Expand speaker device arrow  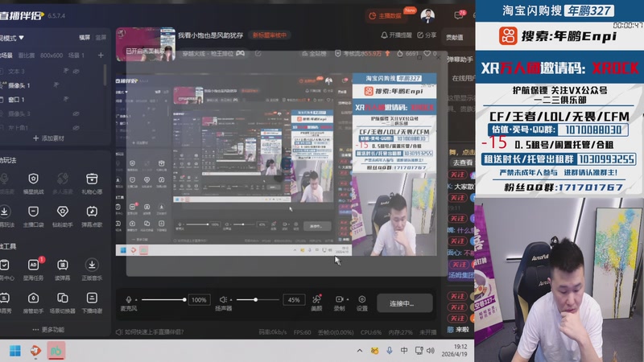pyautogui.click(x=231, y=300)
